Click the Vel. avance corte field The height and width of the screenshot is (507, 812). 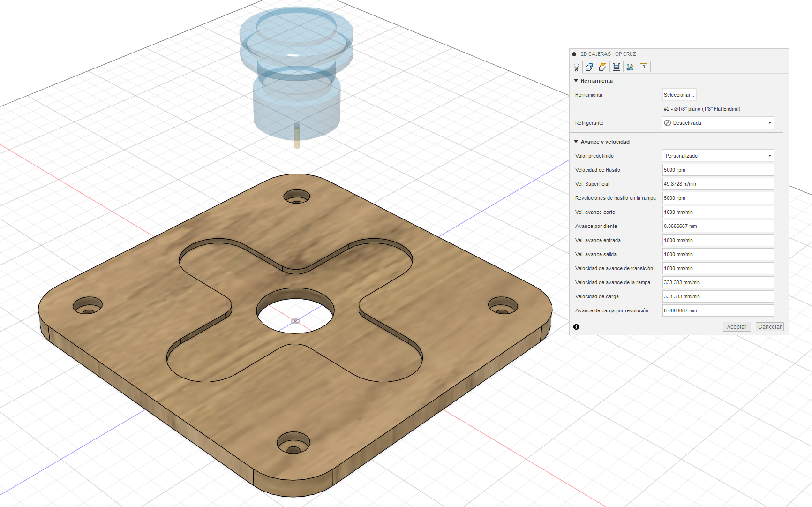tap(718, 212)
